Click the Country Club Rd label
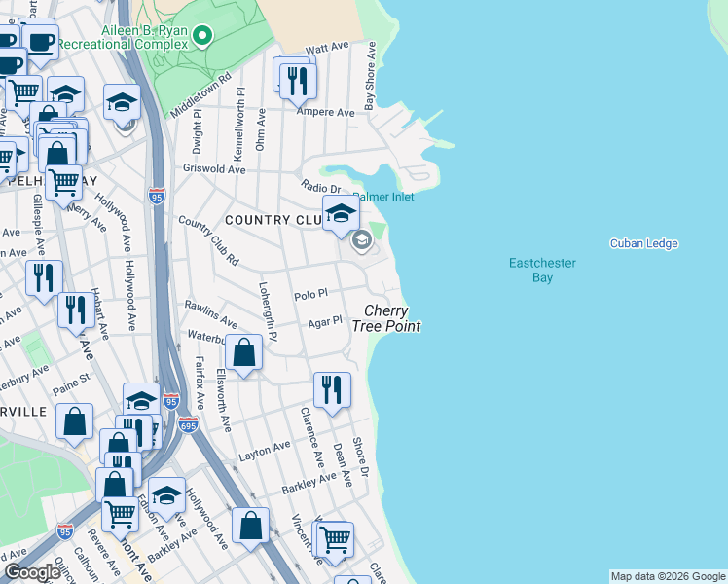Image resolution: width=728 pixels, height=584 pixels. pyautogui.click(x=209, y=240)
